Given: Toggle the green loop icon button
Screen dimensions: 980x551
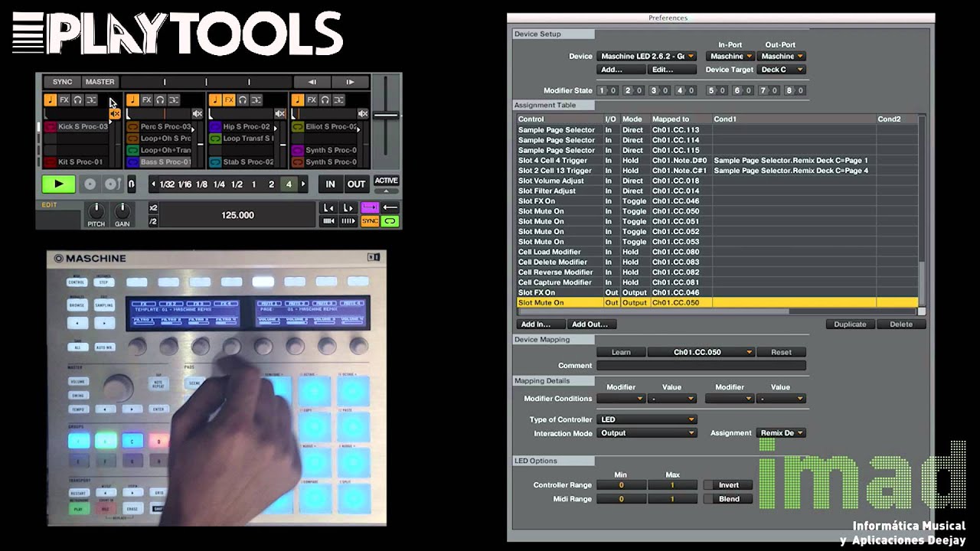Looking at the screenshot, I should pos(390,221).
